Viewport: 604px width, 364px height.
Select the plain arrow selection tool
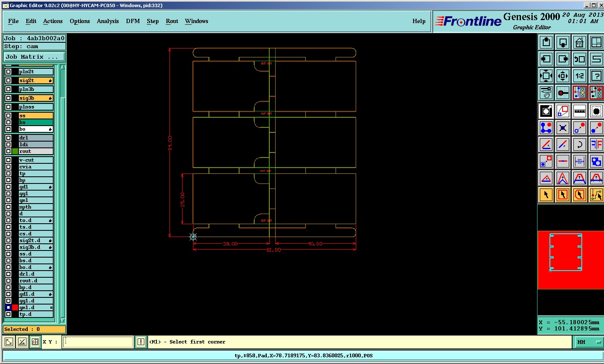pyautogui.click(x=546, y=195)
